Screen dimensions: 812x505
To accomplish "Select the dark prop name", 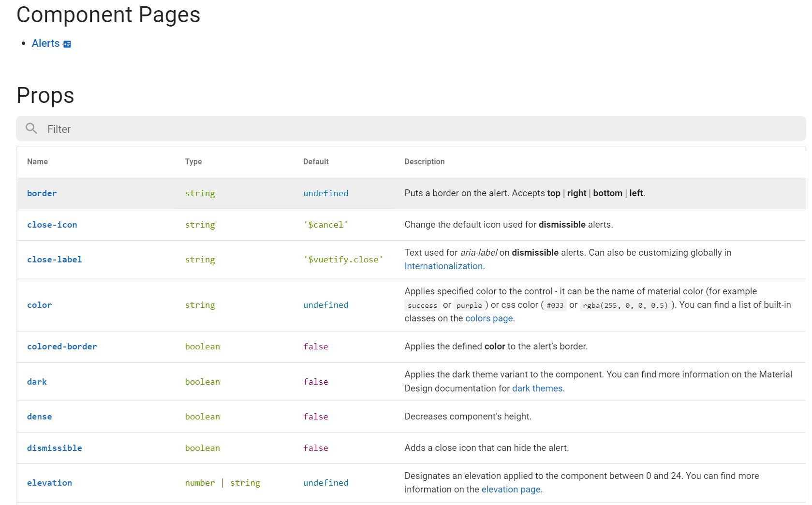I will 37,382.
